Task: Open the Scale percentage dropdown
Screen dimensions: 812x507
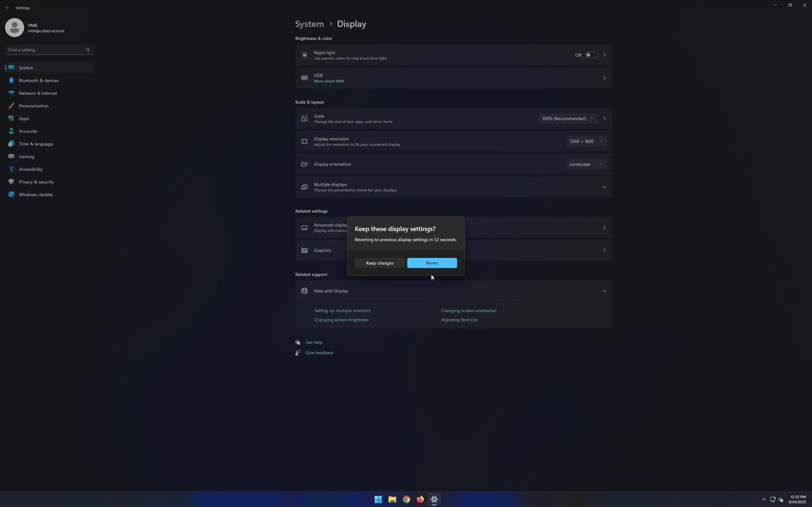Action: point(567,119)
